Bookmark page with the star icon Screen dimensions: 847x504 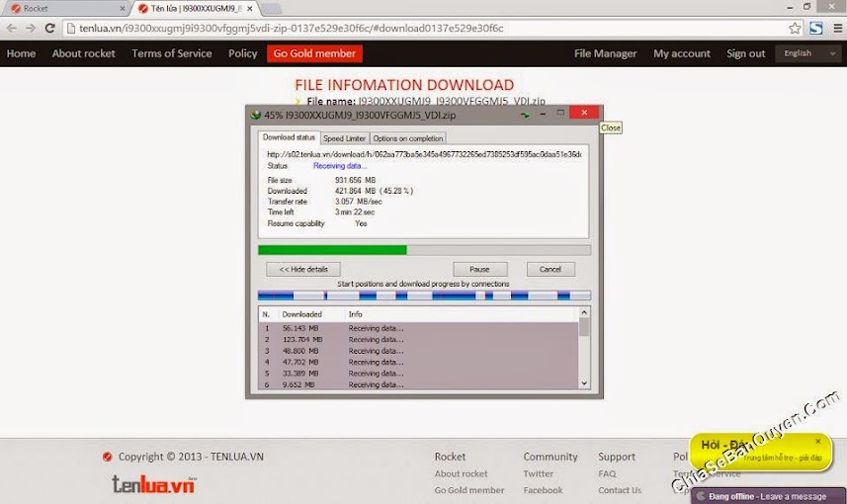click(x=795, y=28)
